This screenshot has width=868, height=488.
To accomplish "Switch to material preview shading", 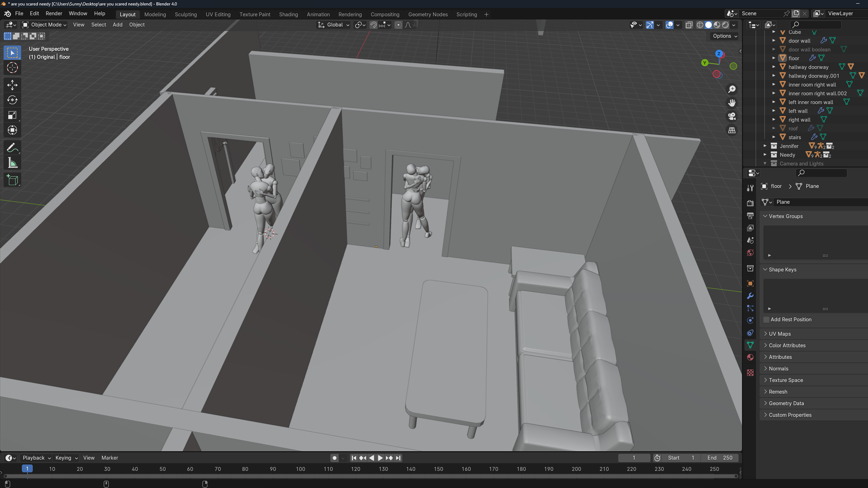I will (x=717, y=25).
